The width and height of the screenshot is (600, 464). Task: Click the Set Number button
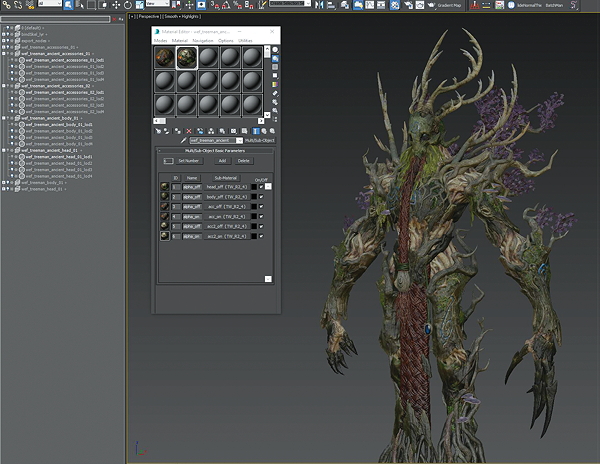189,161
